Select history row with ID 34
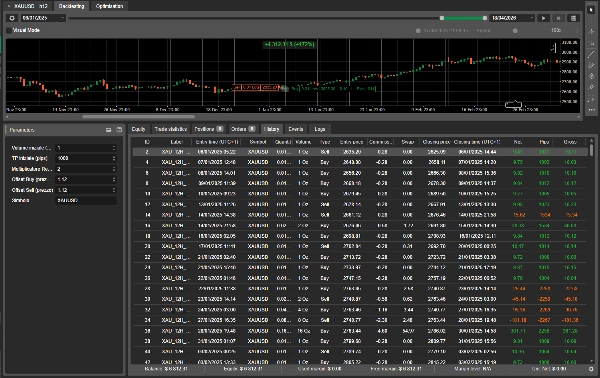This screenshot has height=378, width=600. (359, 320)
